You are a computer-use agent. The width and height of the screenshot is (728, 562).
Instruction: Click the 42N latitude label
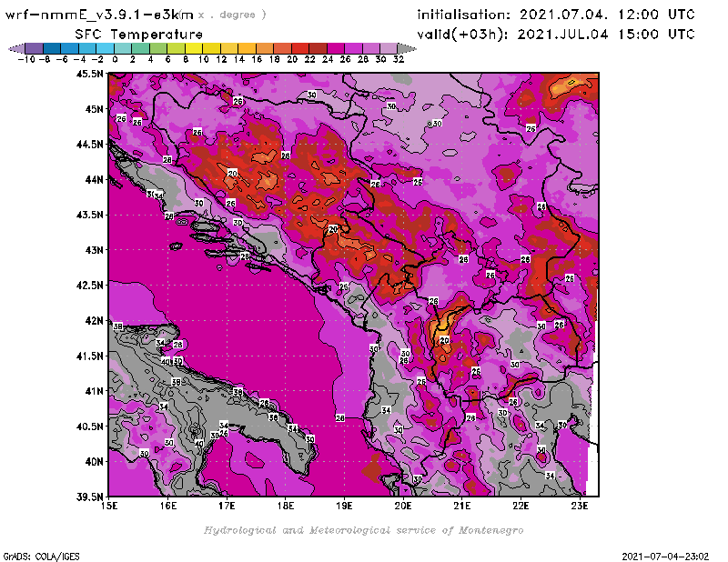tap(94, 321)
